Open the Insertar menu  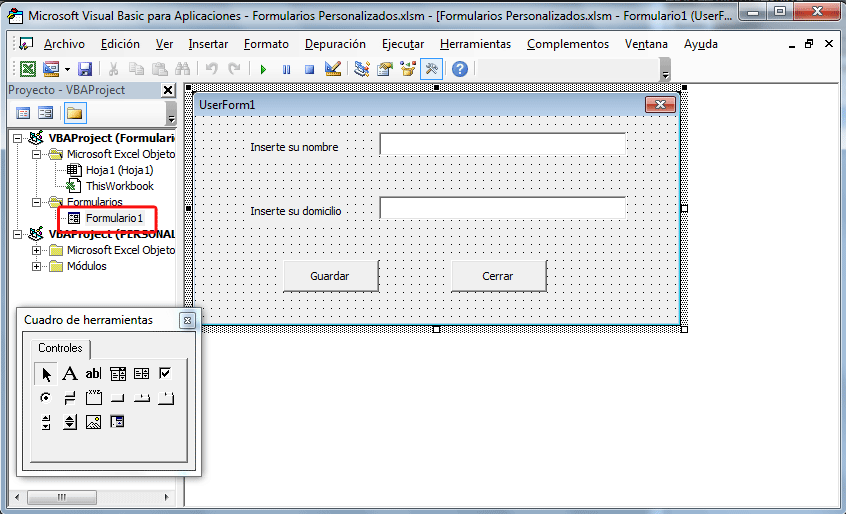pyautogui.click(x=208, y=44)
